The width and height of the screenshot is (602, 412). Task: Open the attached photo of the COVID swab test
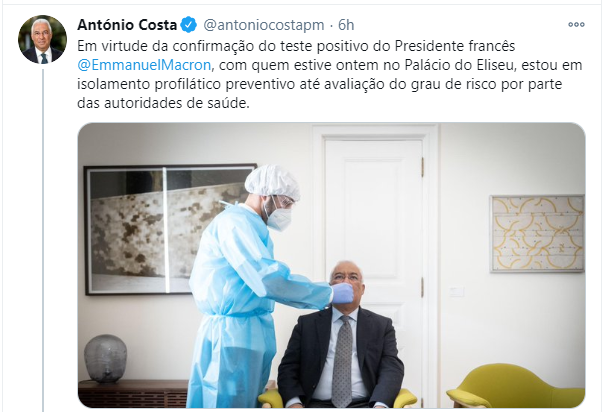click(x=331, y=265)
